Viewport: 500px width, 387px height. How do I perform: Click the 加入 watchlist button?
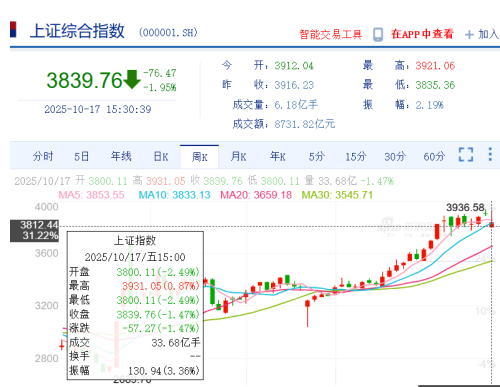pyautogui.click(x=488, y=34)
